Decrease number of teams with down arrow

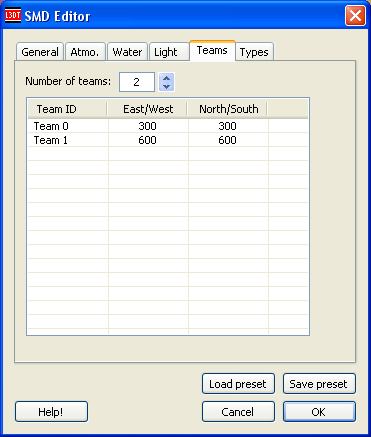tap(167, 86)
